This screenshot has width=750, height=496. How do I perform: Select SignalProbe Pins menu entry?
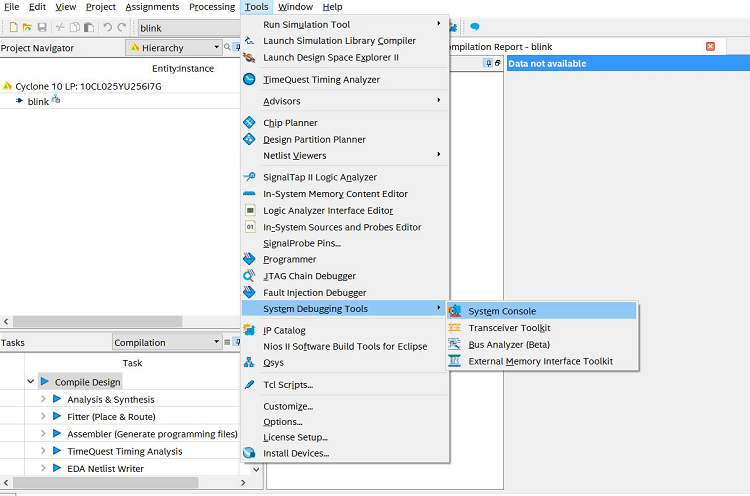click(x=345, y=243)
